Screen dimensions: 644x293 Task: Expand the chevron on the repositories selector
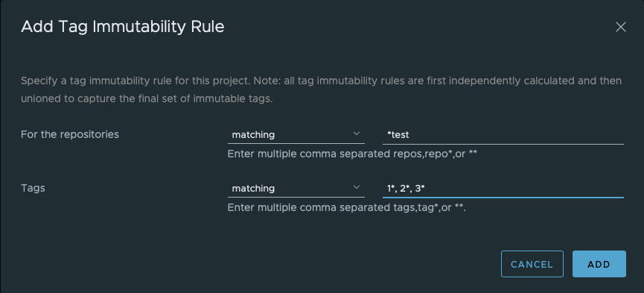pyautogui.click(x=356, y=133)
